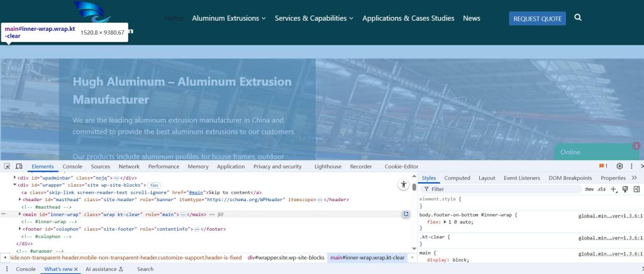Click the new style rule plus icon
644x274 pixels.
click(614, 189)
